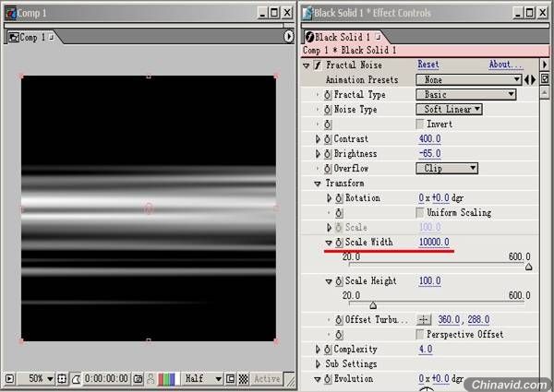Click the Contrast value 400.0
Viewport: 554px width, 392px height.
coord(429,139)
